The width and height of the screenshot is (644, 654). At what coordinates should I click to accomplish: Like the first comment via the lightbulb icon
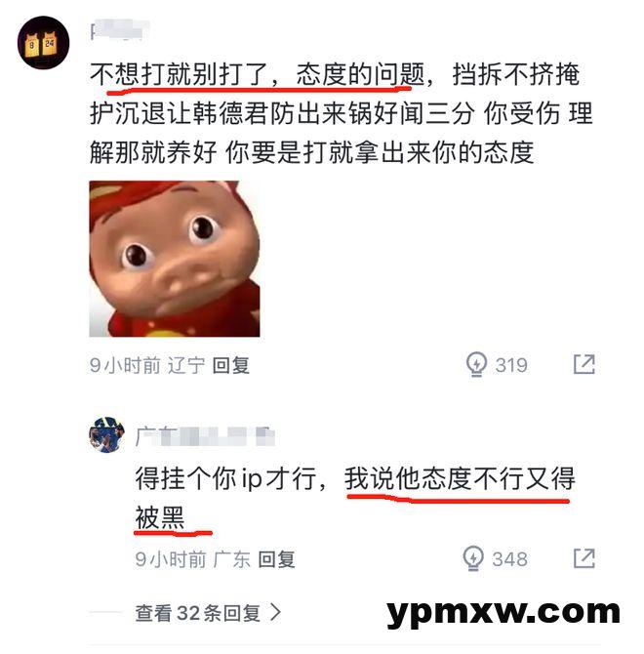click(x=476, y=364)
